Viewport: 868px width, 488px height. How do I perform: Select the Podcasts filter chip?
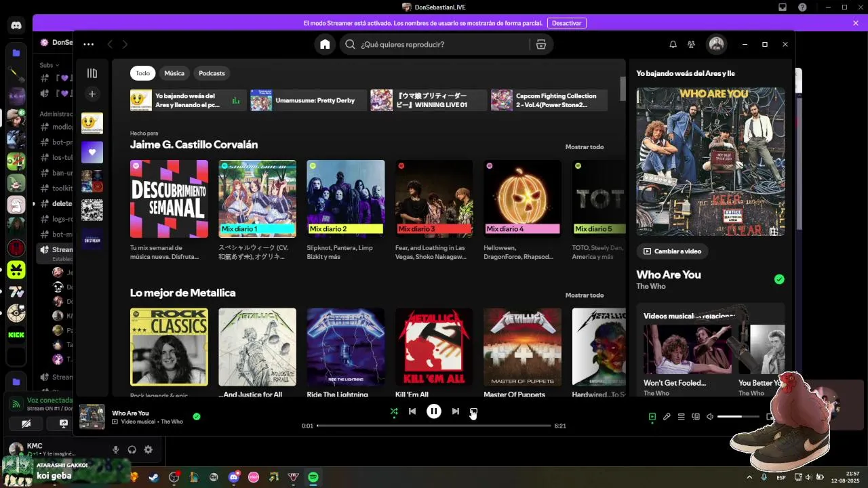[212, 73]
